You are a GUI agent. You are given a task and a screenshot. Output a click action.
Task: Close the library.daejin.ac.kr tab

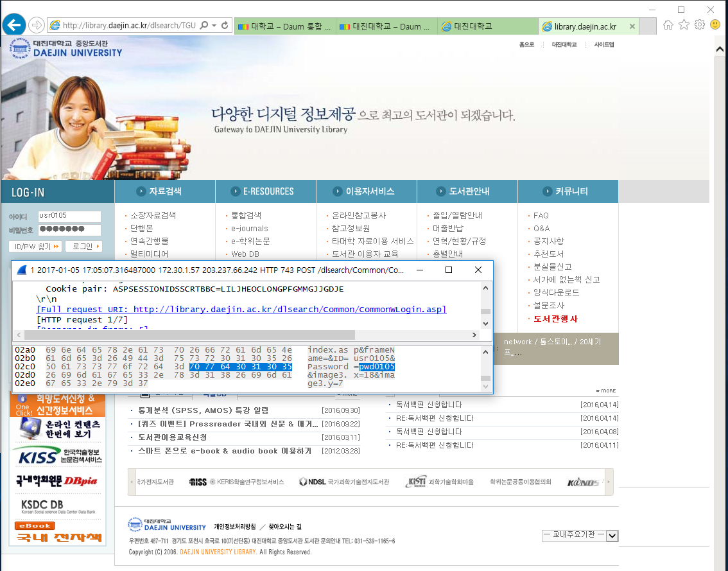(x=632, y=26)
